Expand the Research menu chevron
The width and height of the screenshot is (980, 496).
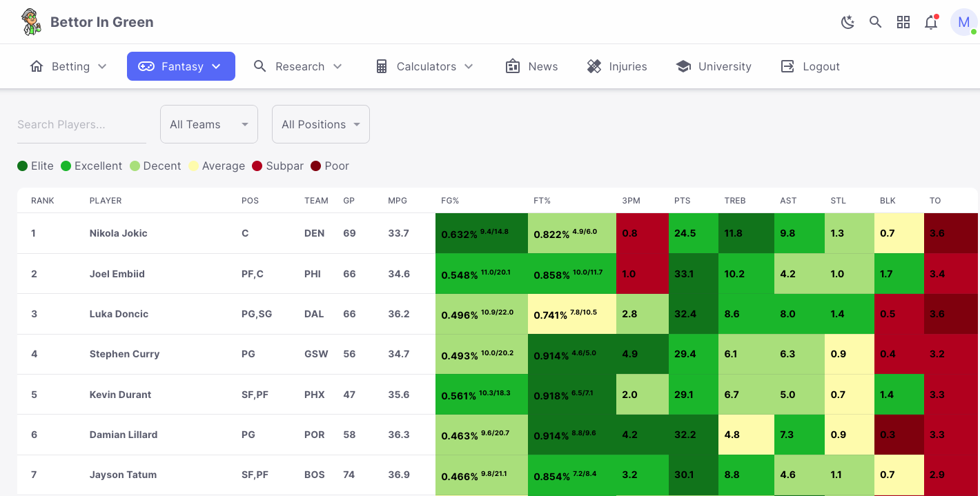coord(337,66)
